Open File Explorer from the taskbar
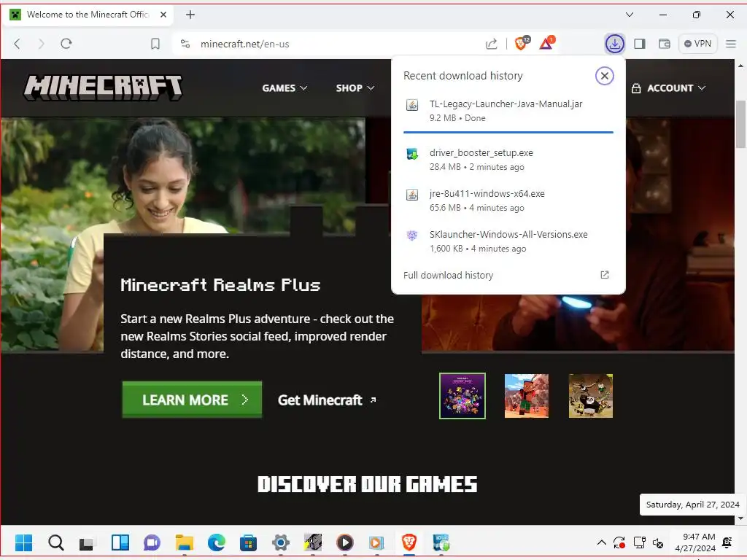This screenshot has width=747, height=560. pyautogui.click(x=185, y=542)
